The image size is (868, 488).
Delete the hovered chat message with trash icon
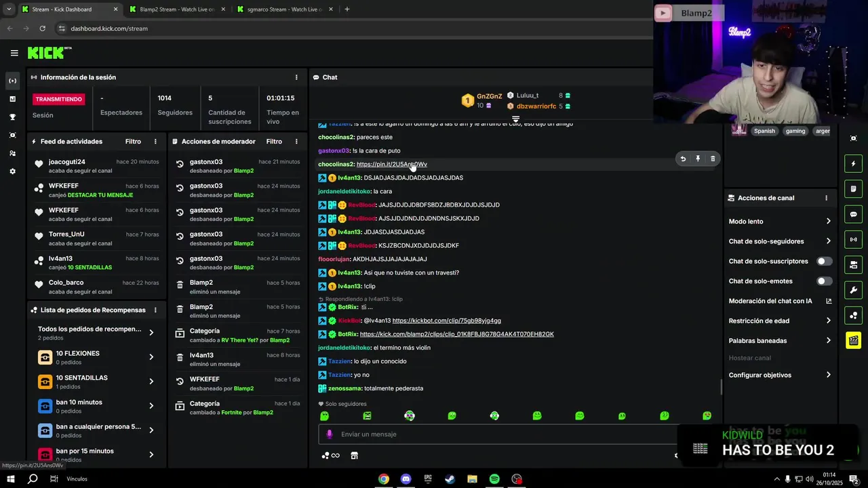713,159
